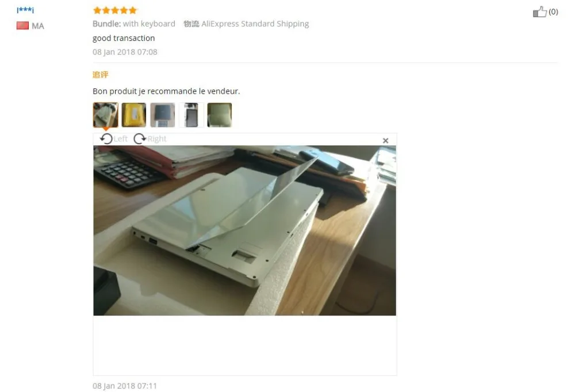Click the MA country label
The height and width of the screenshot is (392, 575).
(38, 26)
